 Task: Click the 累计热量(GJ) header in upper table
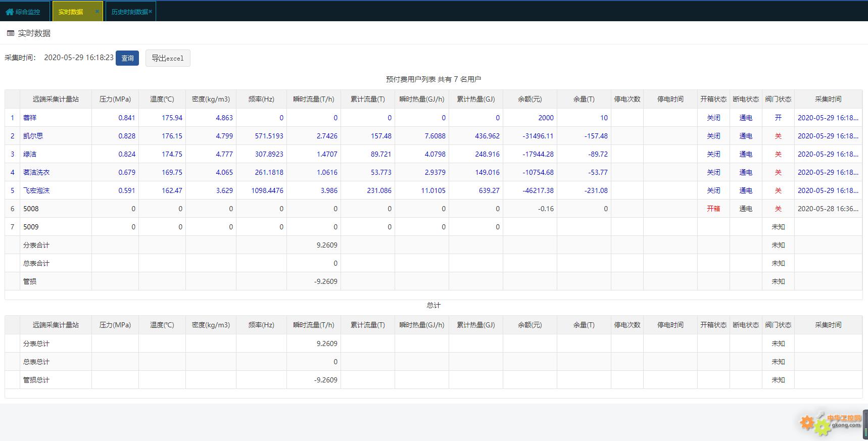click(x=476, y=99)
